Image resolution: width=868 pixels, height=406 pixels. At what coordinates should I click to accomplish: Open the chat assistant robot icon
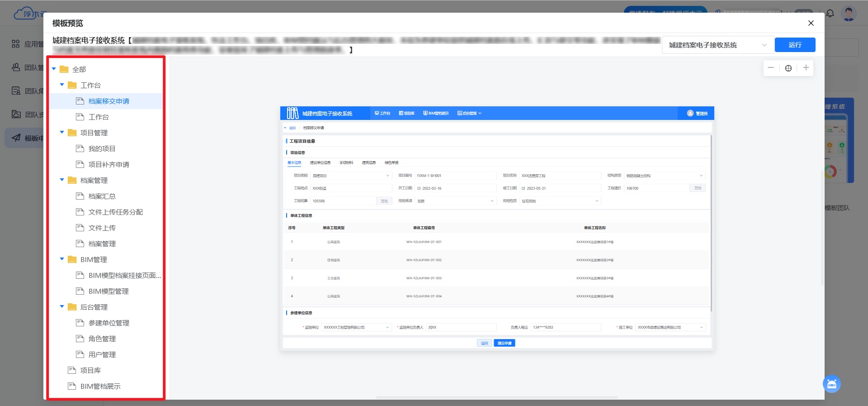coord(831,384)
